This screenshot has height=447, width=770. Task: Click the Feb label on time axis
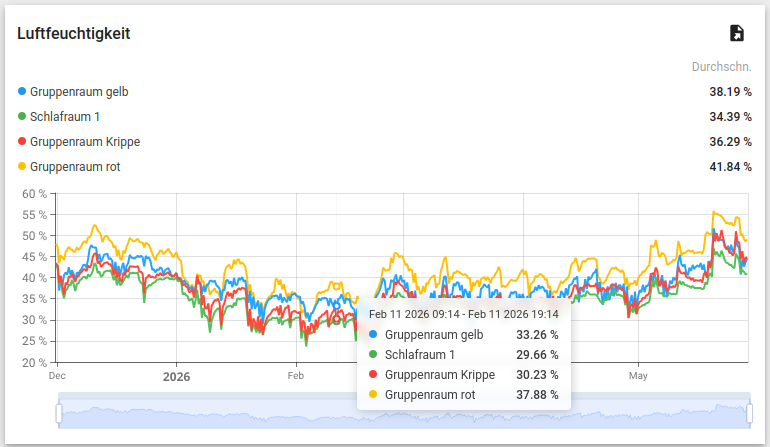pos(296,376)
